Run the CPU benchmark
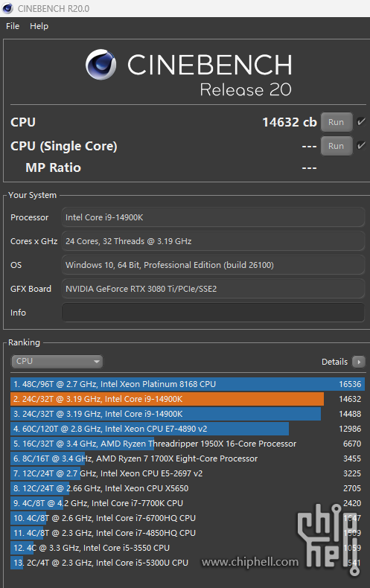 coord(336,122)
